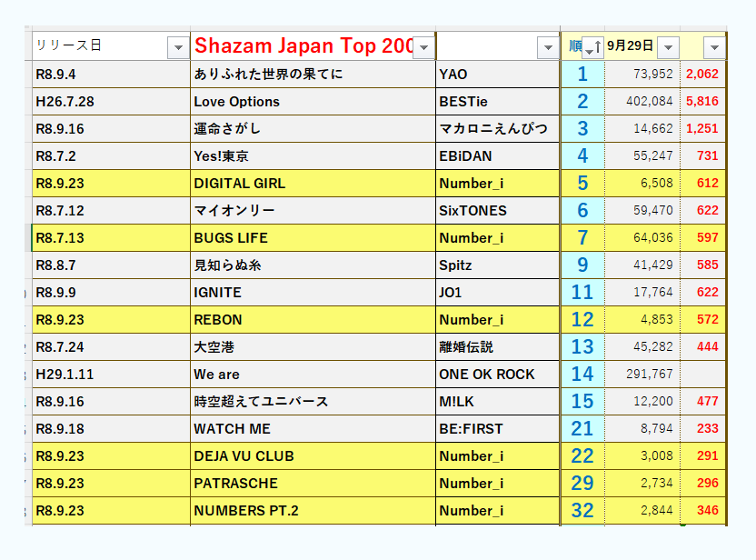Select the Shazam Japan Top 200 header cell
The image size is (756, 560).
pos(313,46)
